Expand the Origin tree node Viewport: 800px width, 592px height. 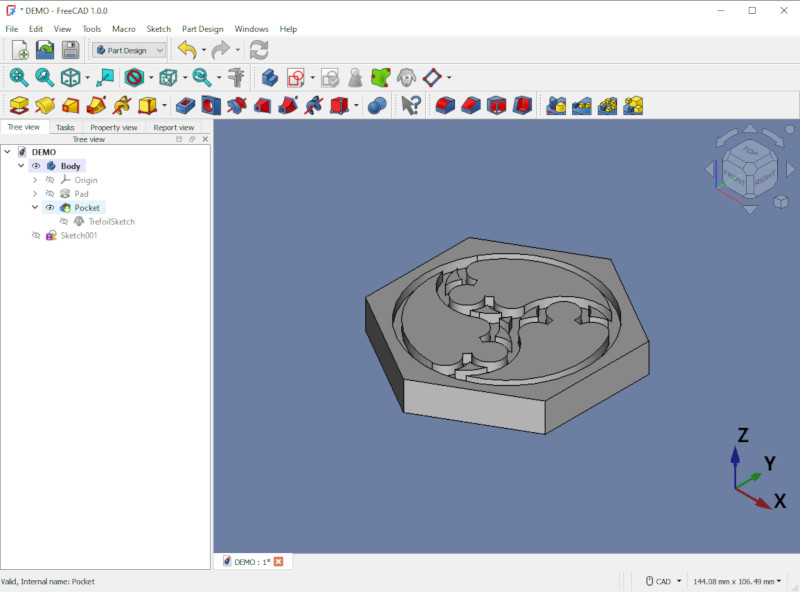click(x=35, y=180)
